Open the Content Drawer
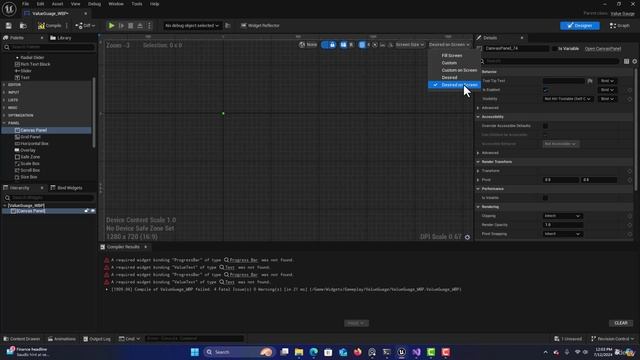This screenshot has width=640, height=360. [x=22, y=339]
